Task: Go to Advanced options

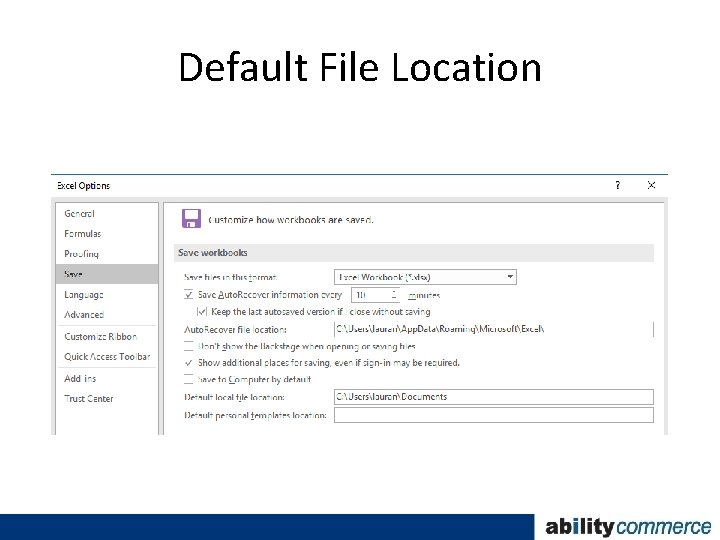Action: point(84,315)
